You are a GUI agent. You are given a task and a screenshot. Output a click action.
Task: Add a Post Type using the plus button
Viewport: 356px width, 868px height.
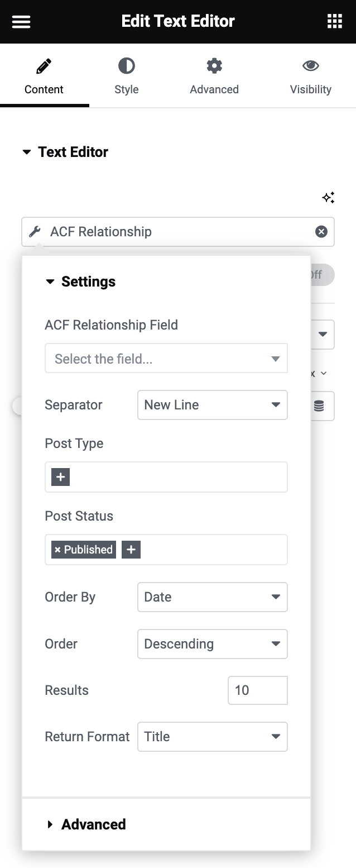pos(60,477)
